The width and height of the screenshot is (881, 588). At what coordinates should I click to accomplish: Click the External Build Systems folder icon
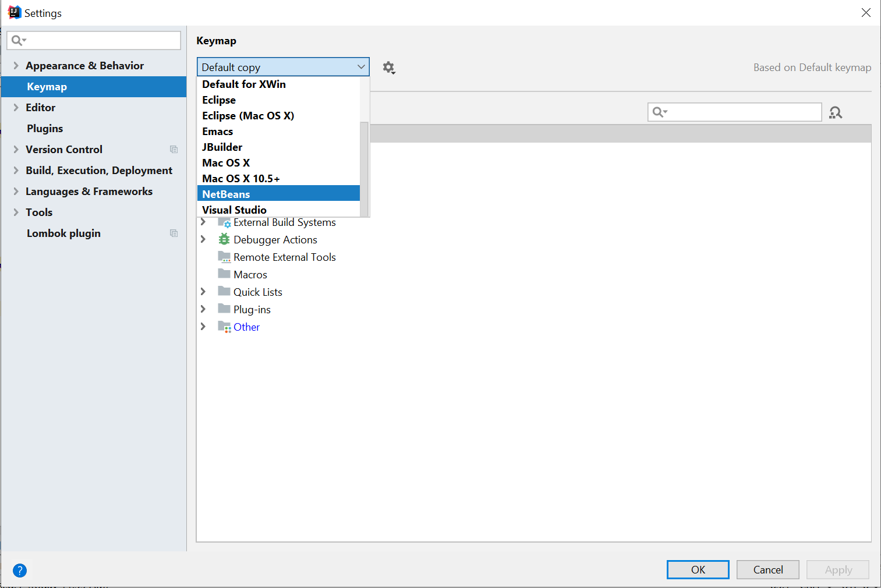(x=224, y=222)
